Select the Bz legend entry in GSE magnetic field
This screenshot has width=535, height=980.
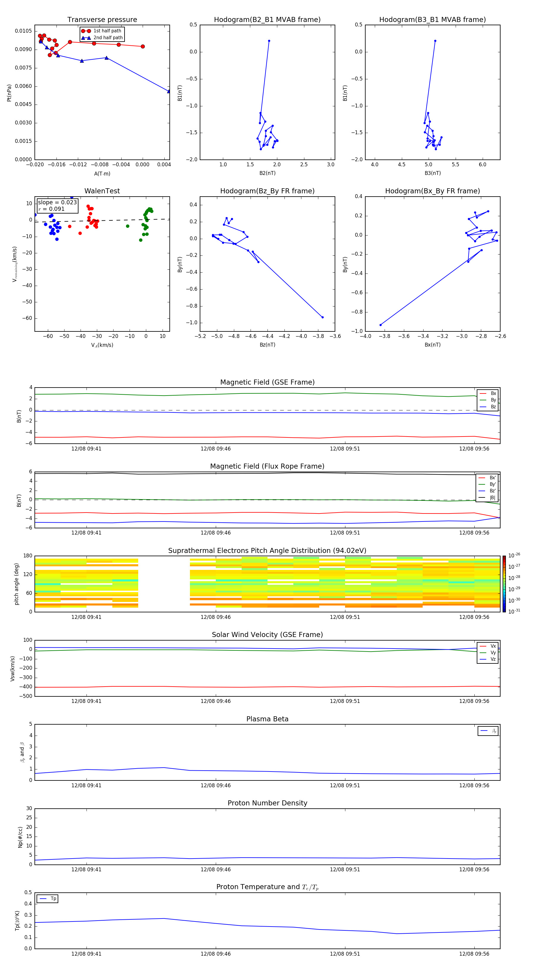488,407
